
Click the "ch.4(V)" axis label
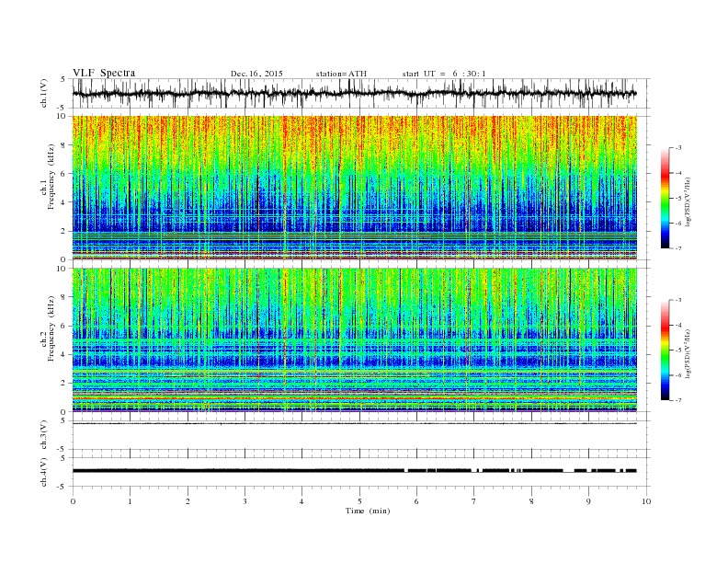(x=44, y=472)
